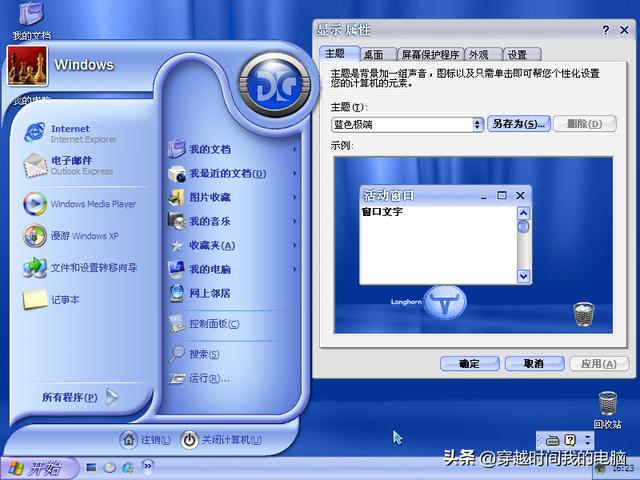Screen dimensions: 640x480
Task: Open 网上邻居
Action: (x=200, y=293)
